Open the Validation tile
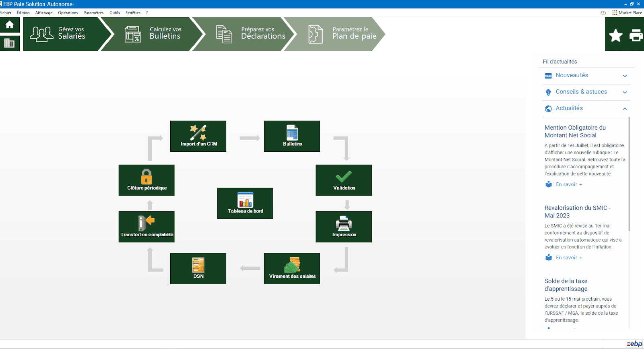This screenshot has height=349, width=644. coord(344,180)
